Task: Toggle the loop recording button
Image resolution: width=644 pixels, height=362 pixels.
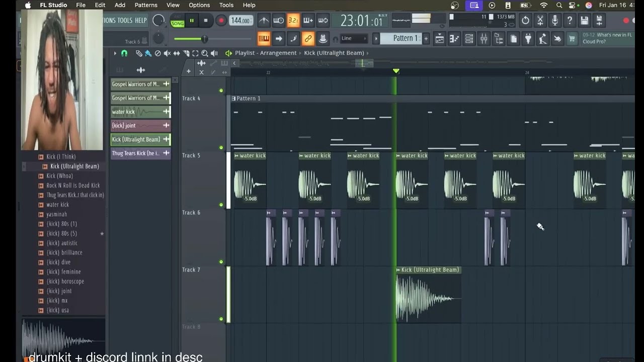Action: click(323, 21)
